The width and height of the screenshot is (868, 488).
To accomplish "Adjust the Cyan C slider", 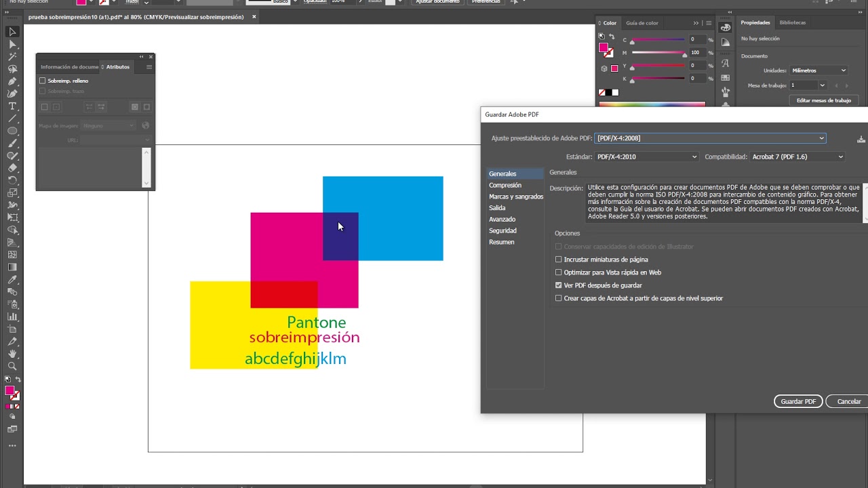I will [658, 39].
